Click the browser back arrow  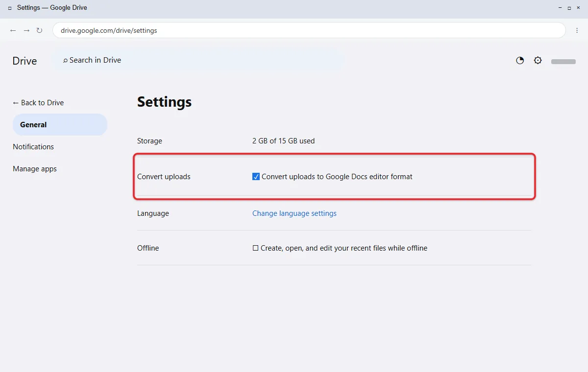pos(13,30)
